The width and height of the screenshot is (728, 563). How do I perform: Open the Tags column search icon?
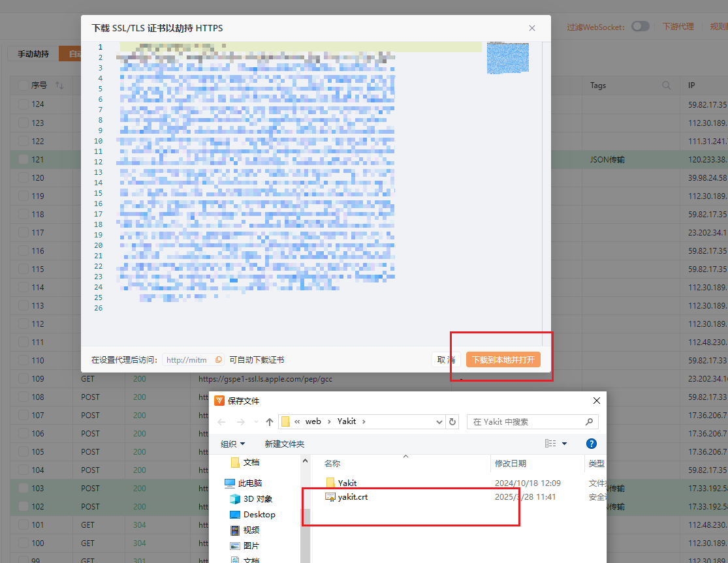click(666, 85)
